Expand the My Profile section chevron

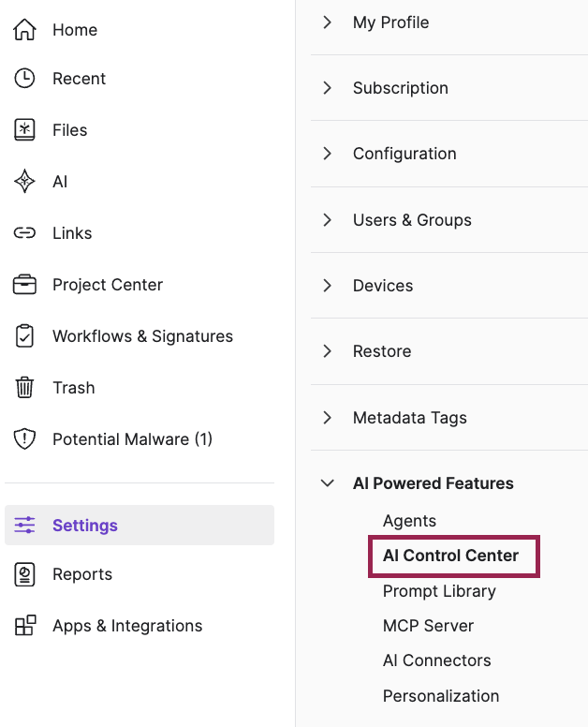[x=327, y=22]
